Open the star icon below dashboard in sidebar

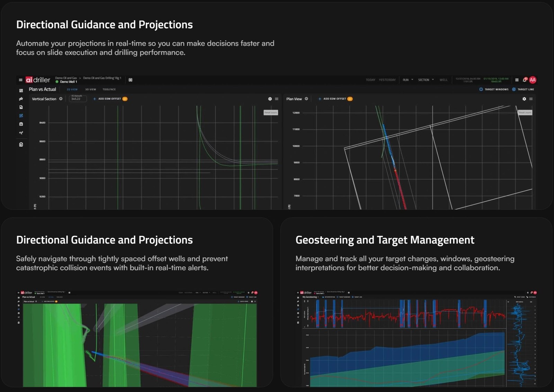click(x=21, y=99)
